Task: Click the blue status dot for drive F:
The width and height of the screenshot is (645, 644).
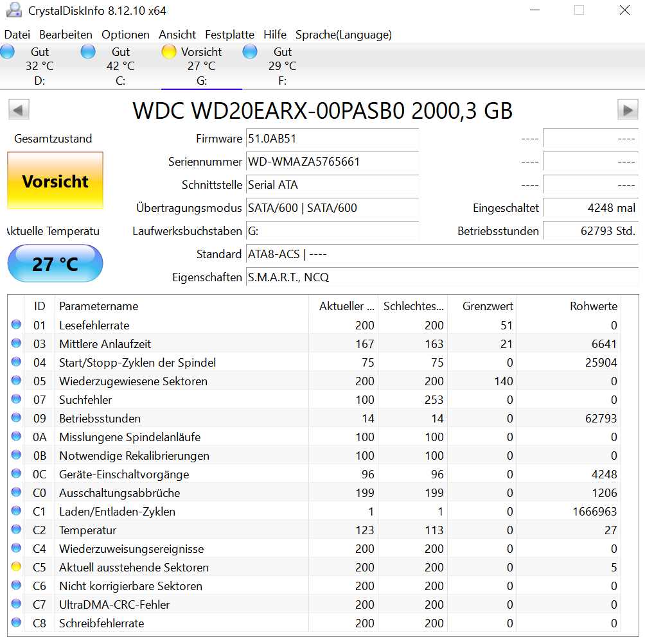Action: pos(249,51)
